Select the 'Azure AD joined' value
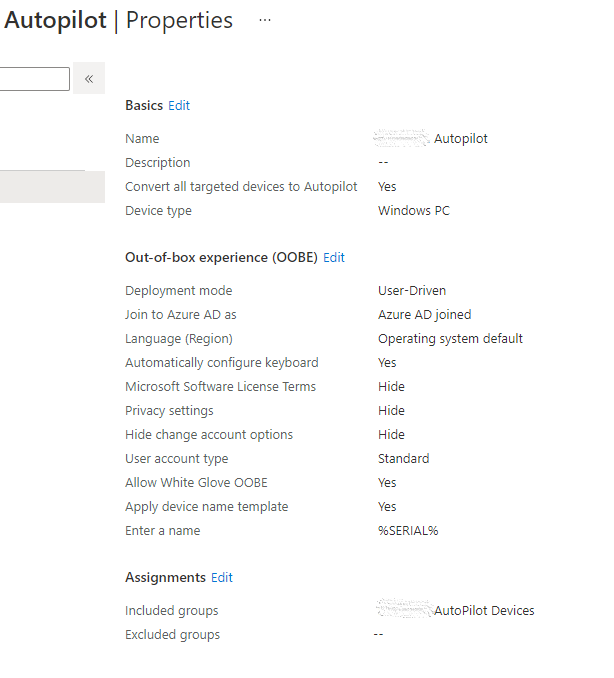 tap(425, 315)
